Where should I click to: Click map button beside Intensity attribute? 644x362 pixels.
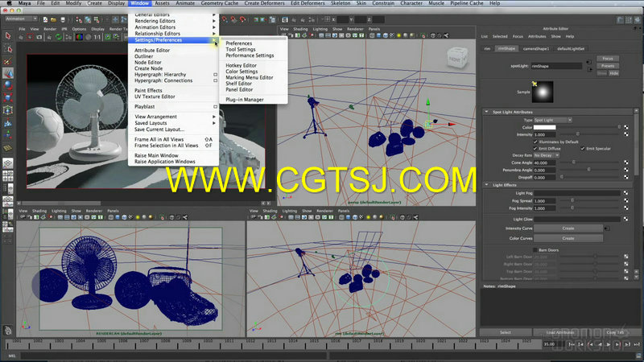[626, 134]
